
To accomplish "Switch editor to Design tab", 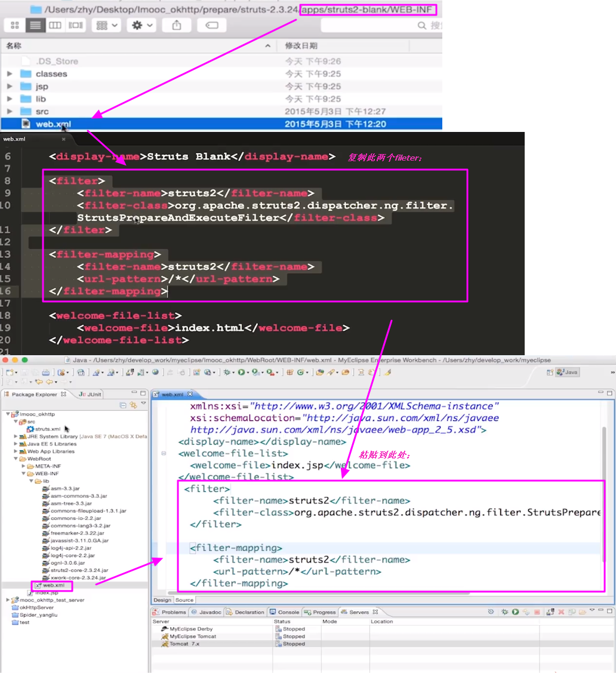I will (162, 599).
